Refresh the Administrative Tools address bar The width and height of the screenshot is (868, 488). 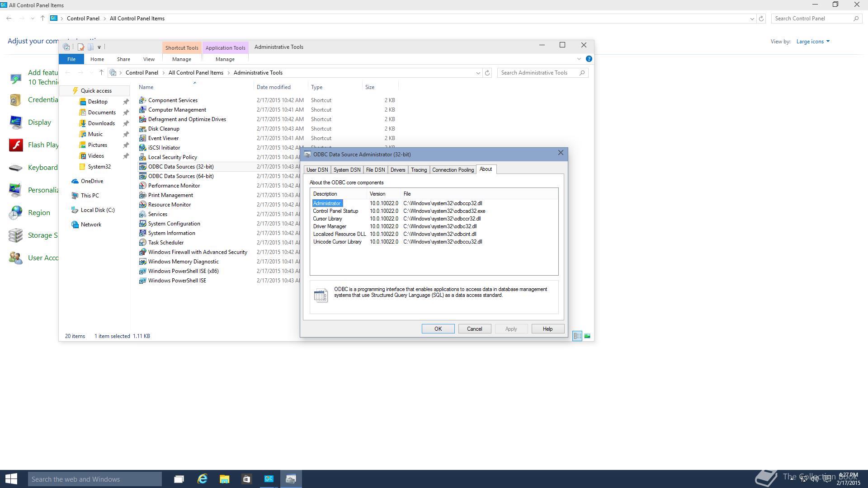coord(487,73)
